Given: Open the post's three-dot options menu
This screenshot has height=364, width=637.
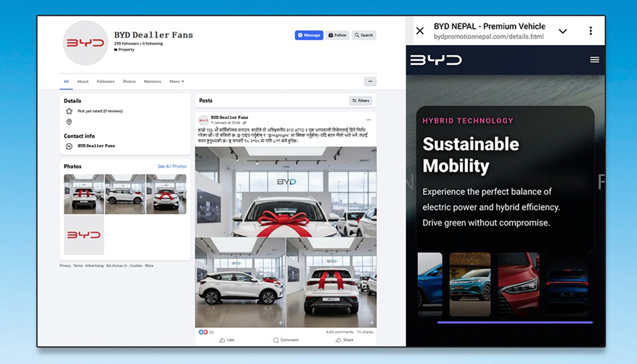Looking at the screenshot, I should tap(368, 120).
